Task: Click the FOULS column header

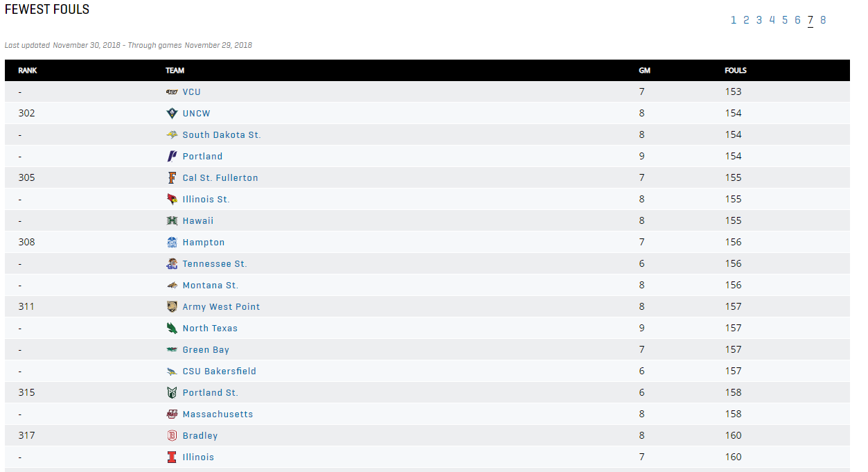Action: tap(736, 71)
